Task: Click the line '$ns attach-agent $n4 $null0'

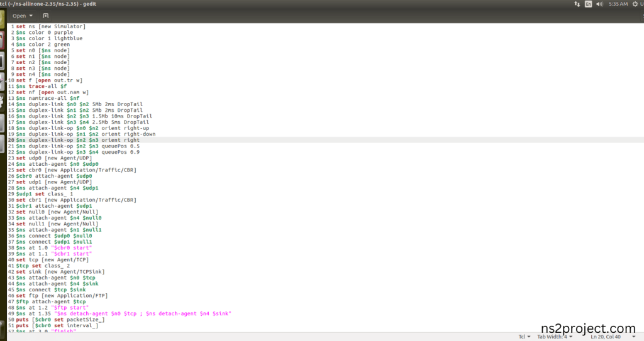Action: click(58, 218)
